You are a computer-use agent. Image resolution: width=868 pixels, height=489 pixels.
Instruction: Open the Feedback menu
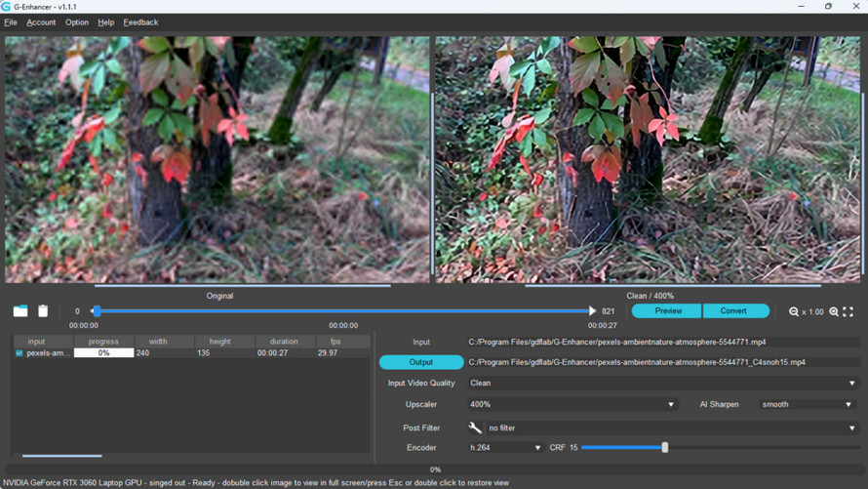click(x=140, y=22)
